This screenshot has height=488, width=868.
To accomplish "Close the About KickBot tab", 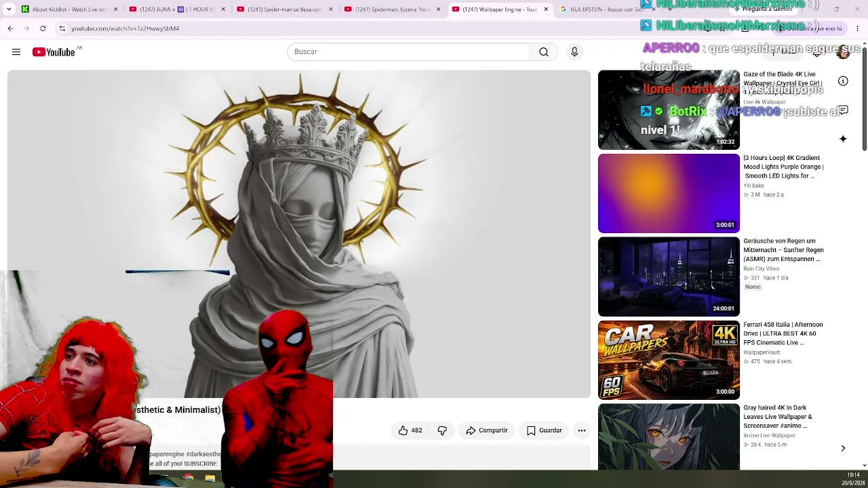I will pos(116,9).
